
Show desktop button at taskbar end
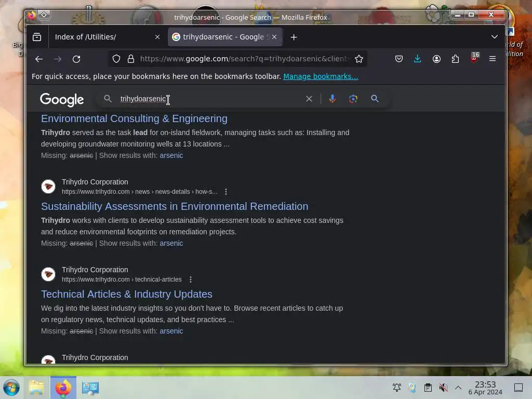click(x=518, y=388)
